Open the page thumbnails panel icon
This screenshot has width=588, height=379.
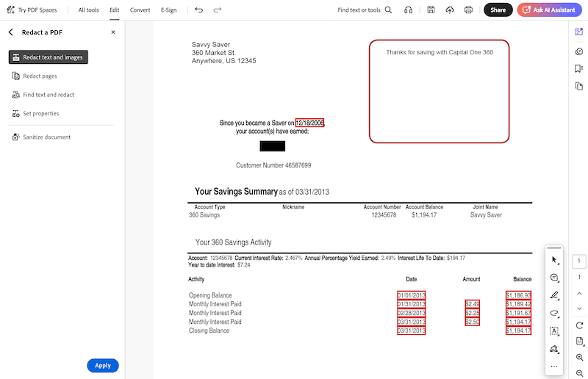[579, 86]
